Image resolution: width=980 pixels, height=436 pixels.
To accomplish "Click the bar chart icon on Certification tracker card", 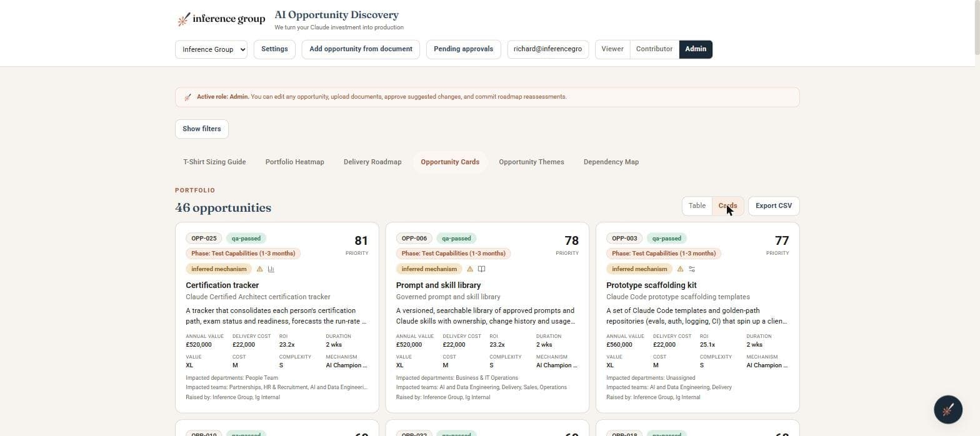I will [x=271, y=269].
